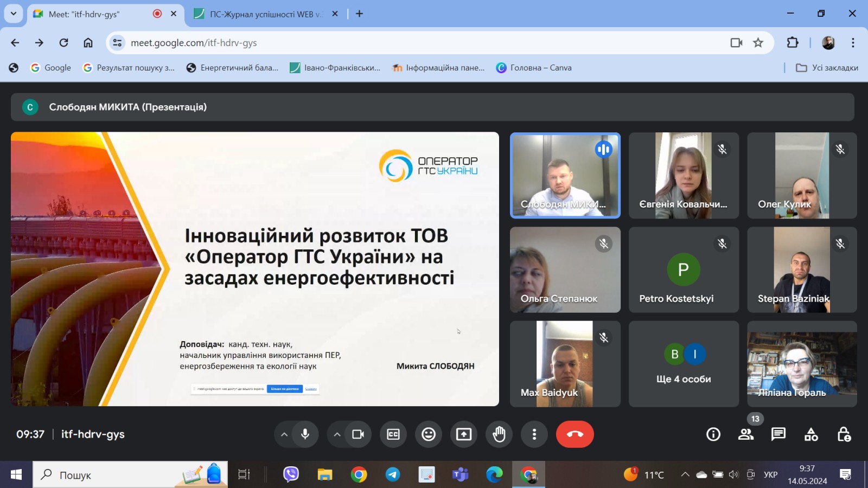Screen dimensions: 868x488
Task: Expand camera device options chevron
Action: click(337, 434)
